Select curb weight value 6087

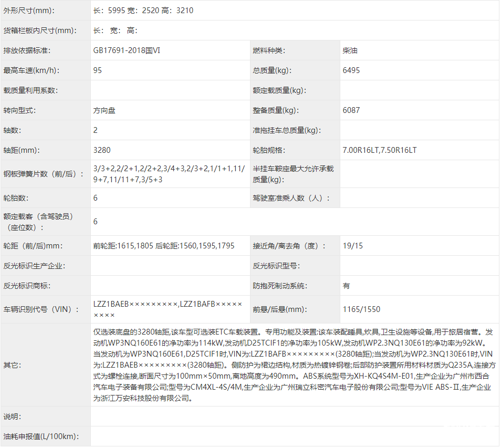coord(351,110)
